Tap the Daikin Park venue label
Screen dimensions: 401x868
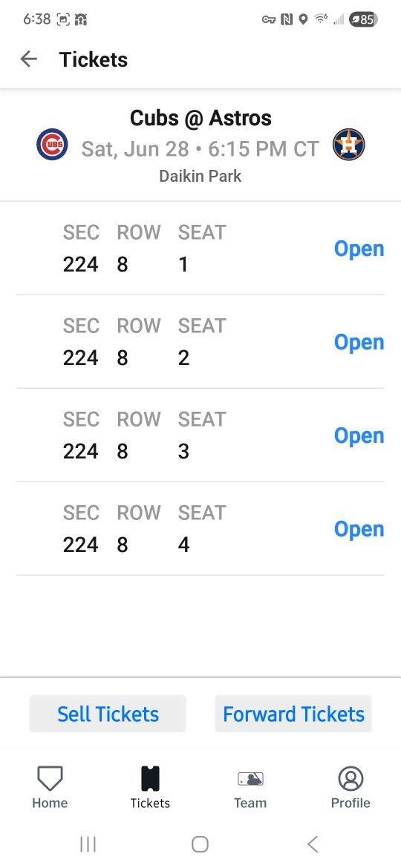pos(200,176)
